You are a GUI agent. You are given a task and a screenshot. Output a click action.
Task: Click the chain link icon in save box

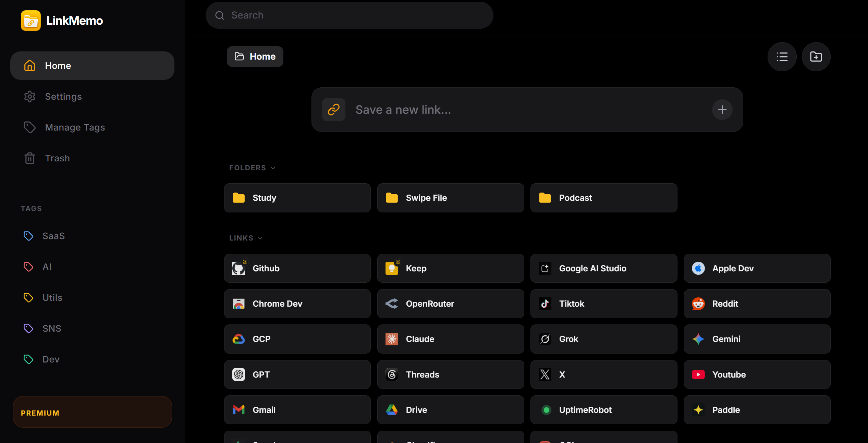334,110
